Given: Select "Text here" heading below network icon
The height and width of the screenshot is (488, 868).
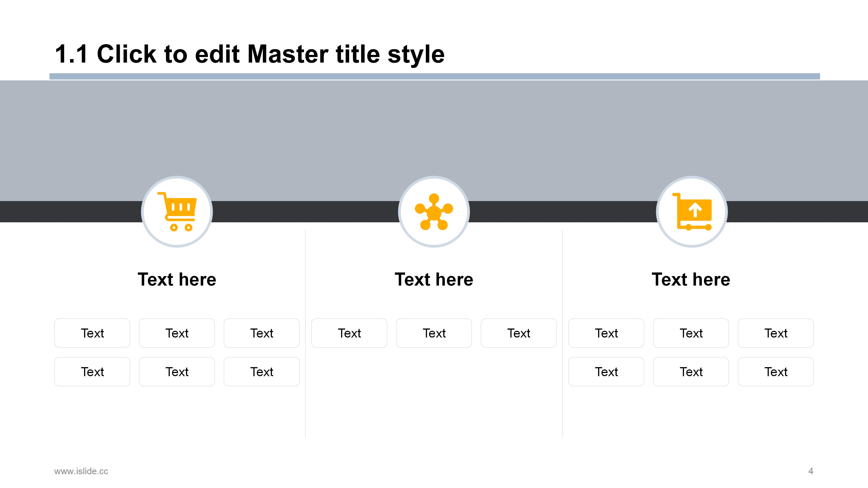Looking at the screenshot, I should click(x=434, y=279).
